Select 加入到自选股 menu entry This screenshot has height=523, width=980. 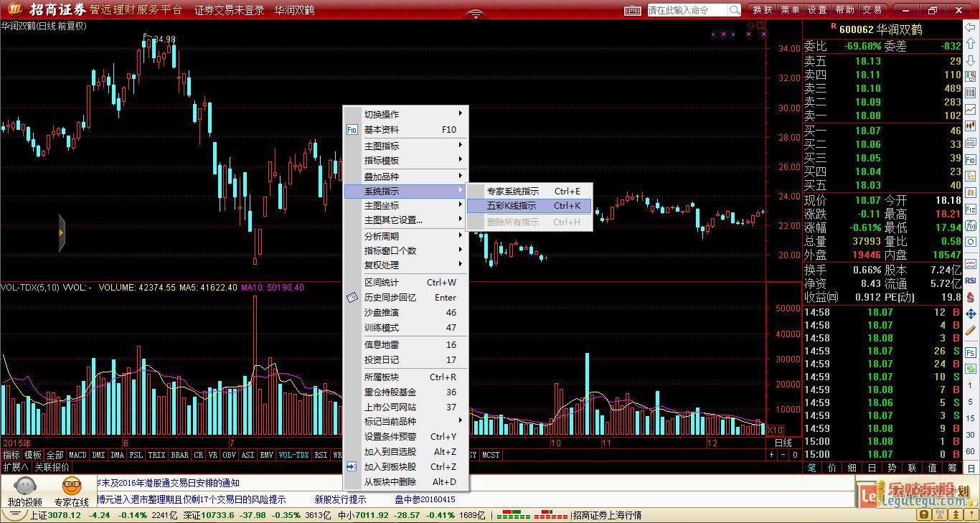(406, 451)
